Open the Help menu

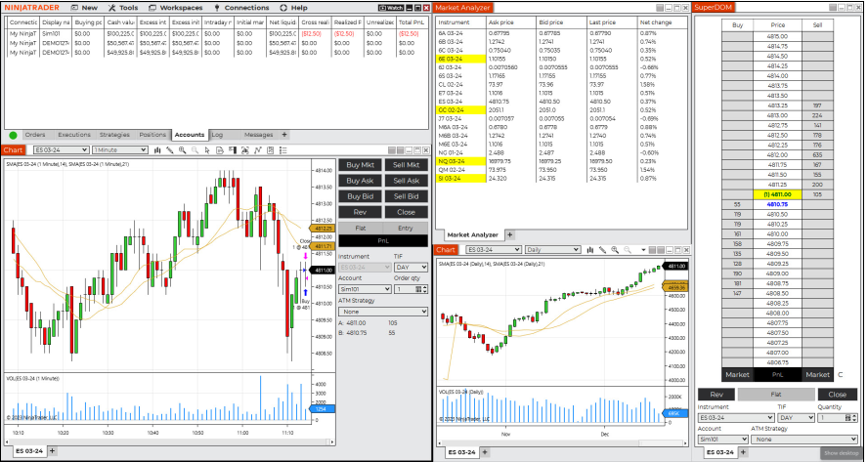pyautogui.click(x=294, y=8)
